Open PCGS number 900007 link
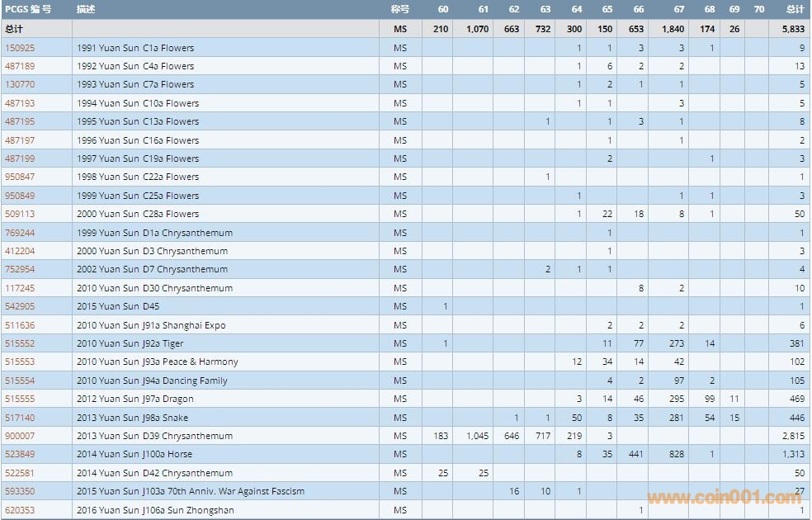This screenshot has height=520, width=812. [20, 436]
